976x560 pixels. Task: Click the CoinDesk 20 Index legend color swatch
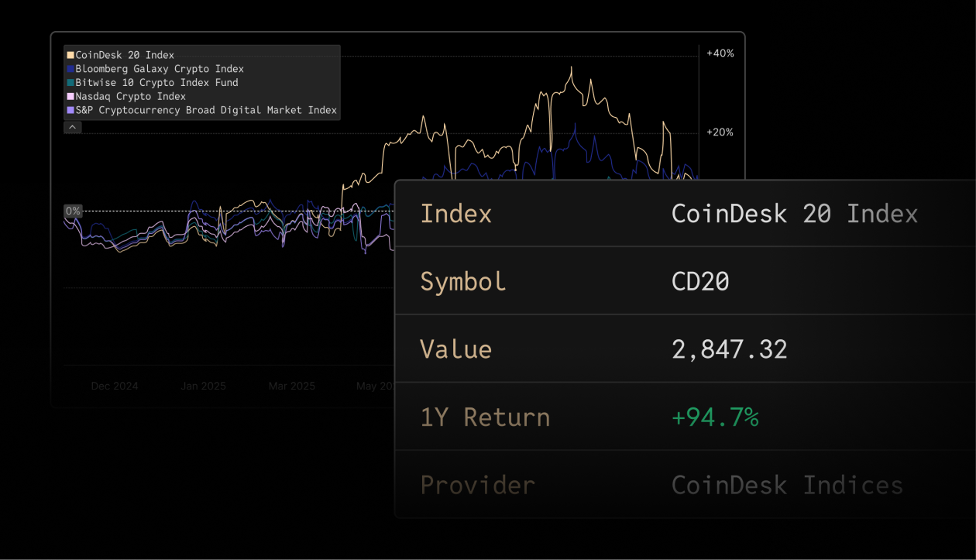[x=70, y=55]
